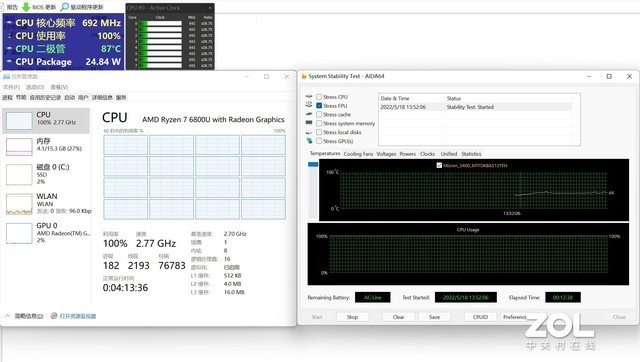Click the CPUID button in AIDA64
640x362 pixels.
coord(480,317)
